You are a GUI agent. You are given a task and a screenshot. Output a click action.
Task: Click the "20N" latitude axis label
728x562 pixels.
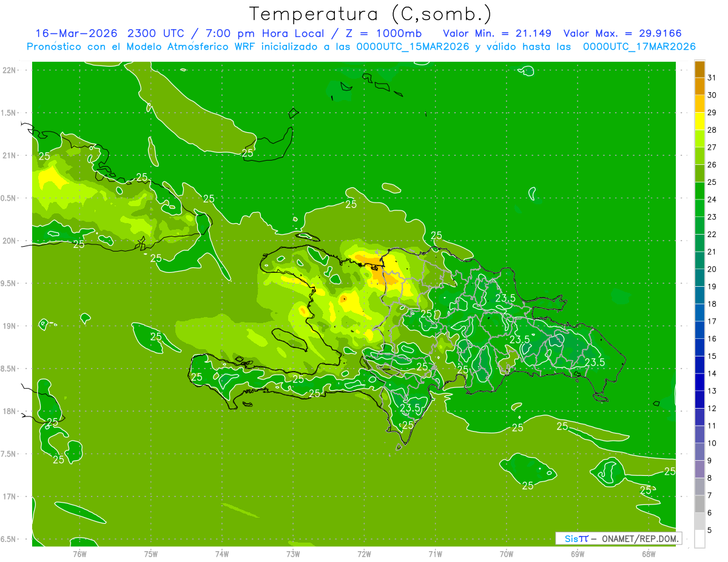[9, 241]
